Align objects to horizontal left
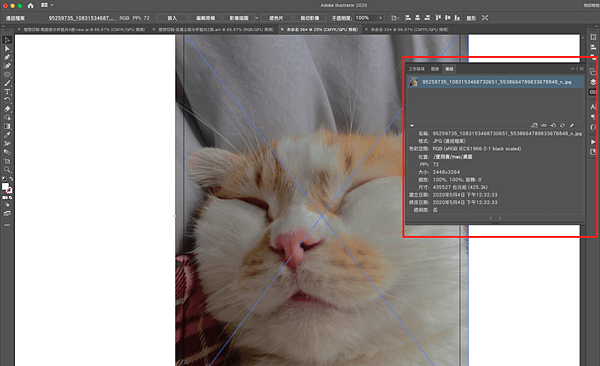This screenshot has width=600, height=366. coord(408,18)
